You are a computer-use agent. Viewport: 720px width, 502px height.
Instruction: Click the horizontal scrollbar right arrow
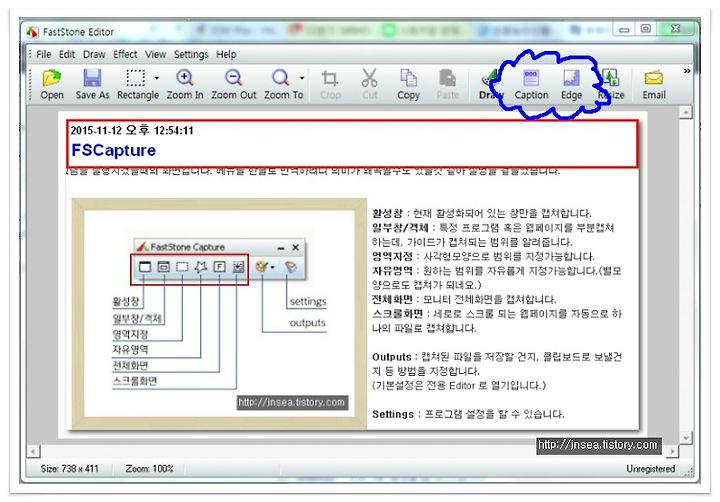[x=673, y=451]
